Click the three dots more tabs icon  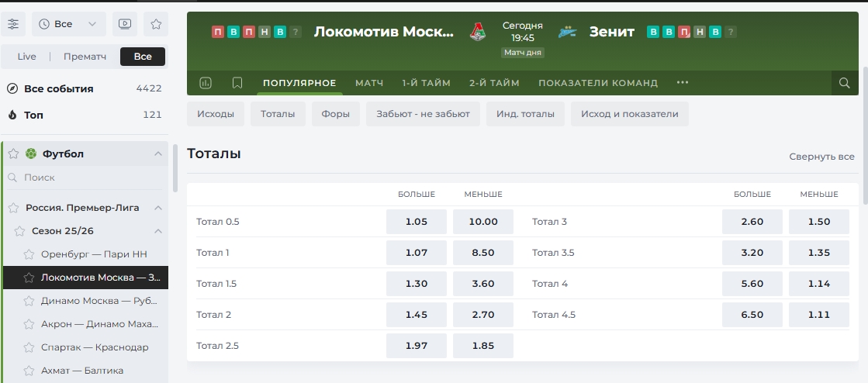click(683, 83)
